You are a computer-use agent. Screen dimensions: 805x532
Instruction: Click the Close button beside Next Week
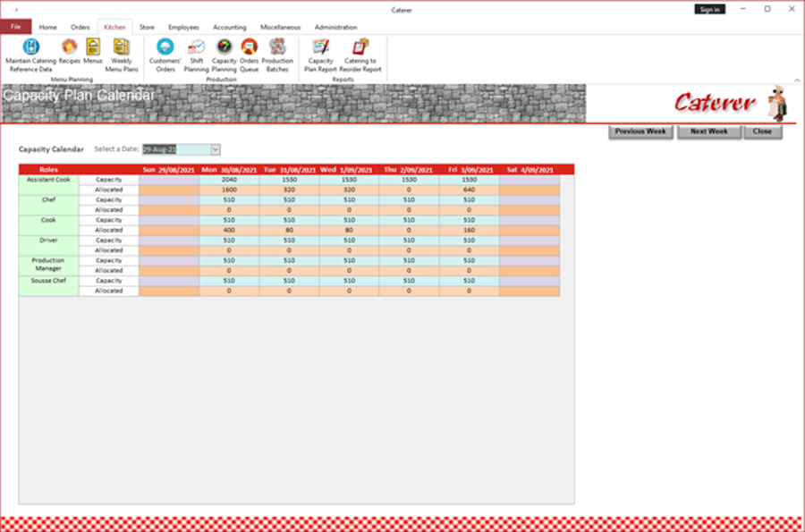(763, 131)
